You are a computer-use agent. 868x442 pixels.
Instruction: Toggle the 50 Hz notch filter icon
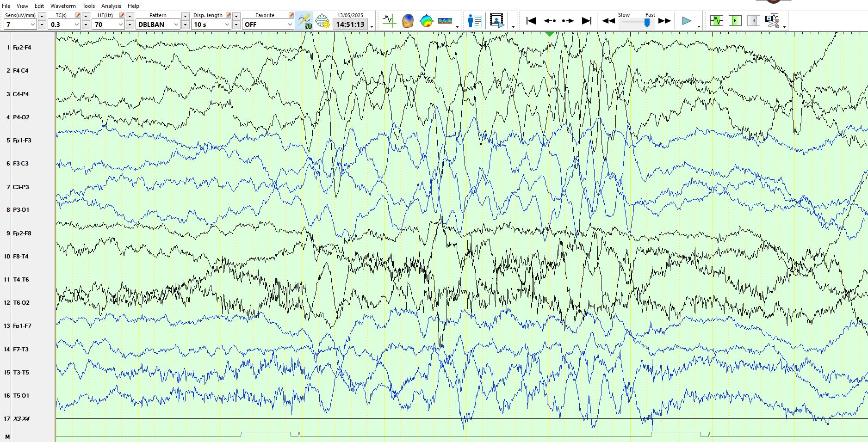304,21
